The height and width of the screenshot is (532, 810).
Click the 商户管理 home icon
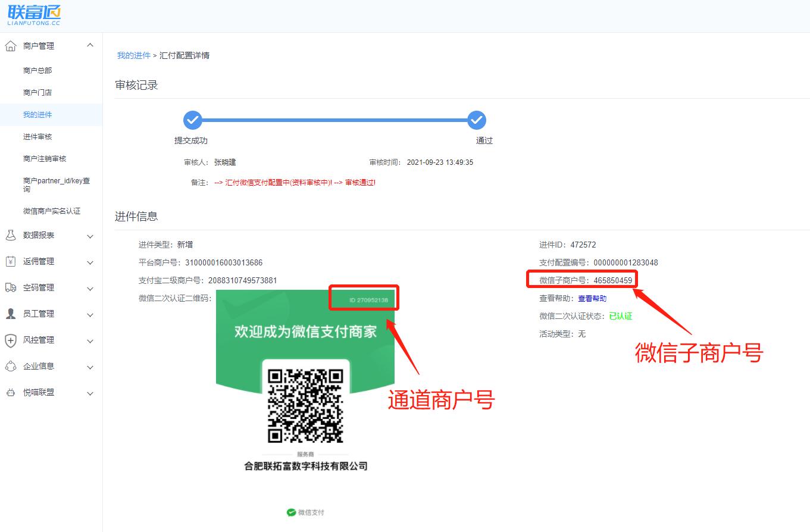point(11,46)
